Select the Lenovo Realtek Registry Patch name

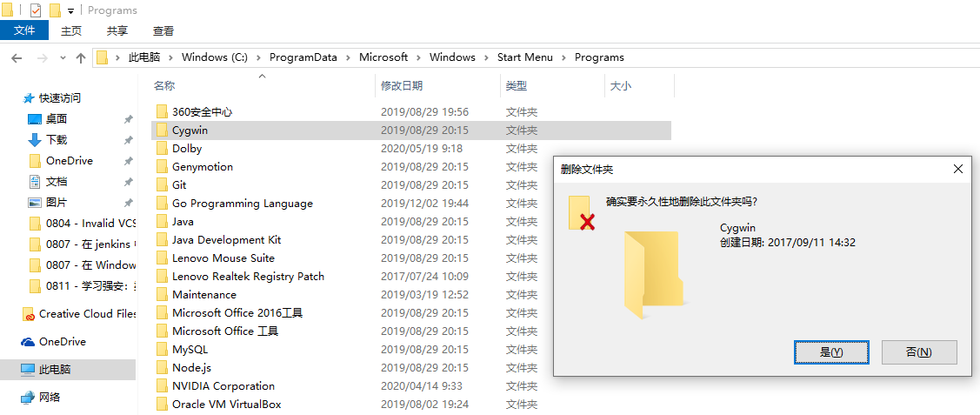248,277
